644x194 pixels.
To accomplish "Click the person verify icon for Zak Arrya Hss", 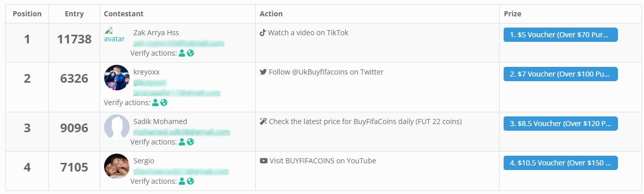I will point(182,53).
